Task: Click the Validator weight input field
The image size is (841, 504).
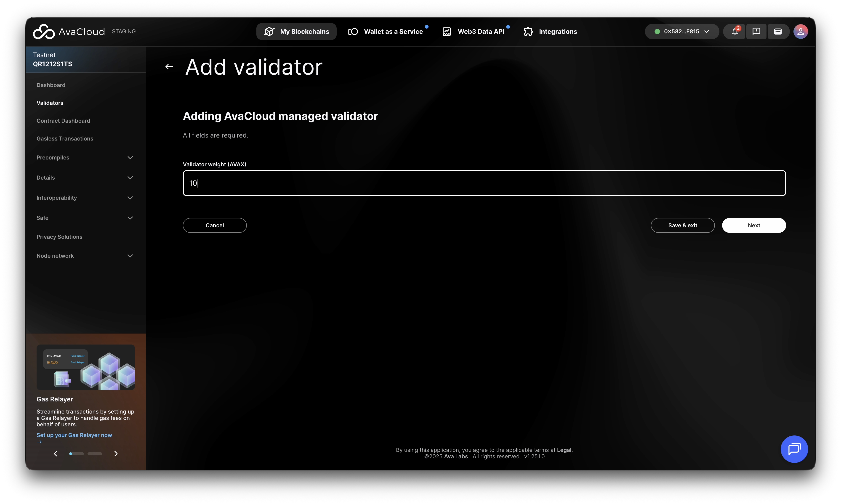Action: click(x=484, y=183)
